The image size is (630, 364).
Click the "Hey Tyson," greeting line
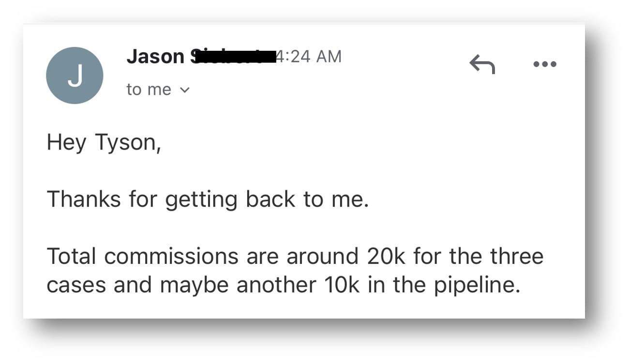click(x=104, y=144)
